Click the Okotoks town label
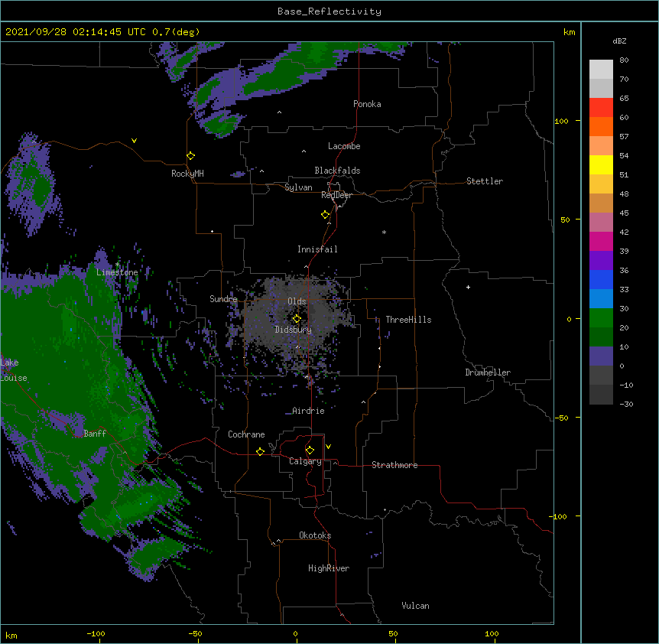Viewport: 659px width, 644px height. 315,535
